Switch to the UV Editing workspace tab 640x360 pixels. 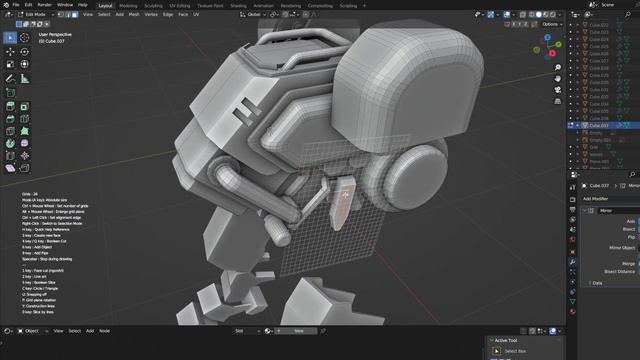tap(180, 6)
